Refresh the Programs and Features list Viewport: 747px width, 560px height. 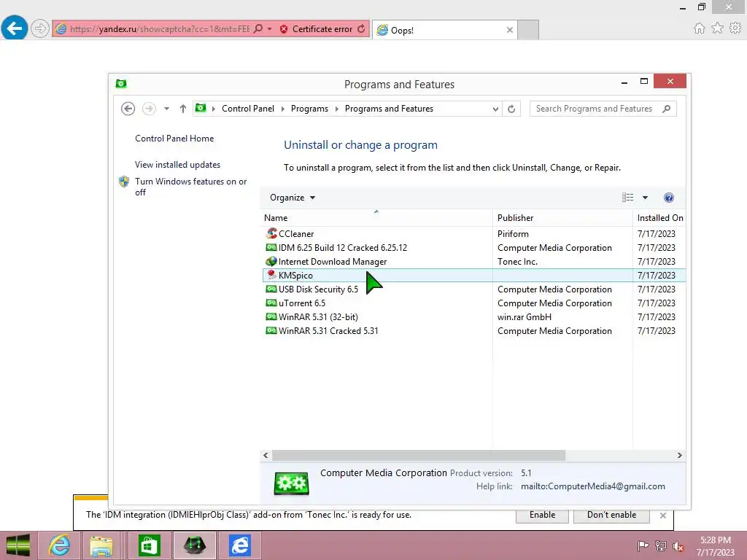click(x=511, y=109)
